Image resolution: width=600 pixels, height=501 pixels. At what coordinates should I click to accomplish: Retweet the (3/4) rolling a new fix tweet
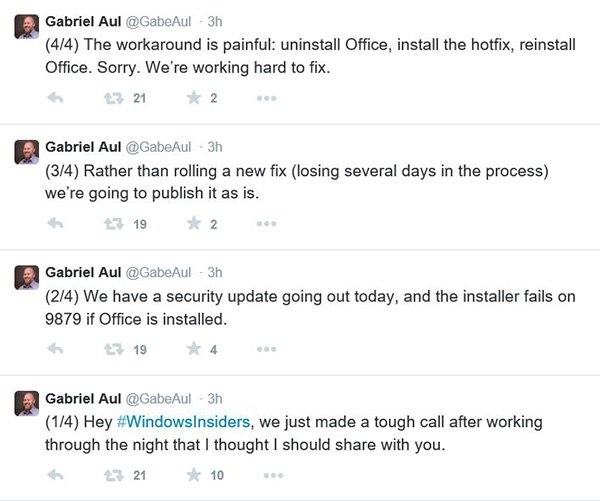(114, 224)
